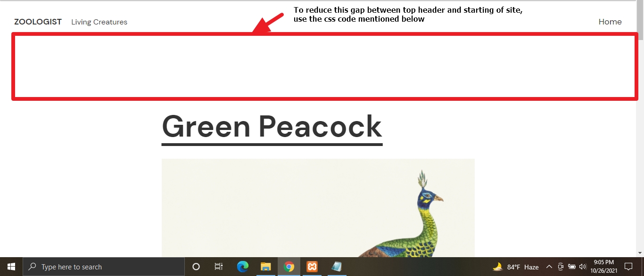Open Notepad from the taskbar
Image resolution: width=644 pixels, height=276 pixels.
[x=336, y=267]
